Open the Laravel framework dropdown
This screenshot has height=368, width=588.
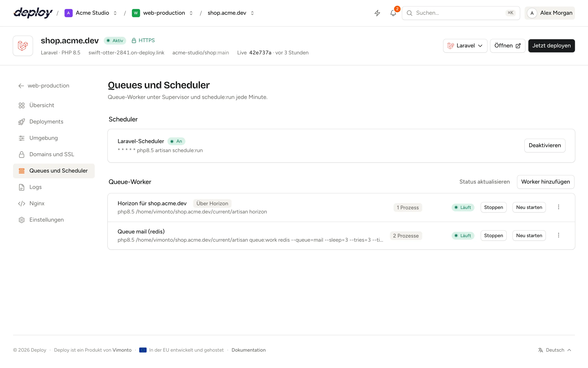[x=465, y=46]
